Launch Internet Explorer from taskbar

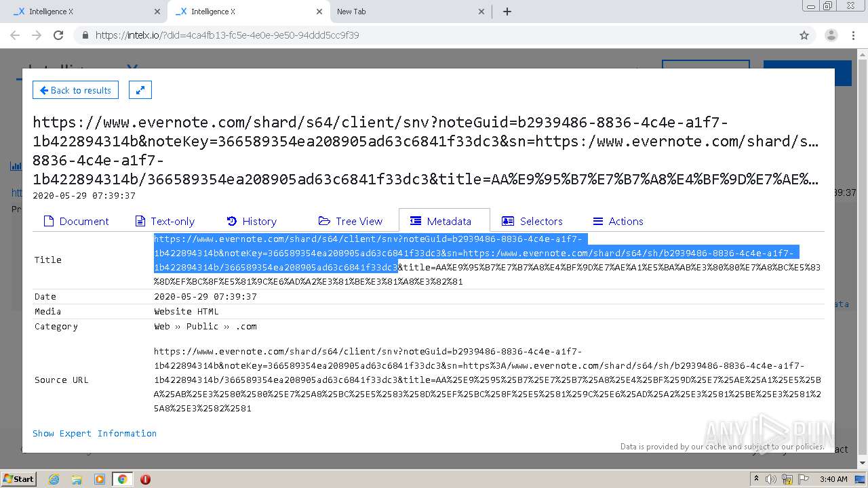(54, 479)
